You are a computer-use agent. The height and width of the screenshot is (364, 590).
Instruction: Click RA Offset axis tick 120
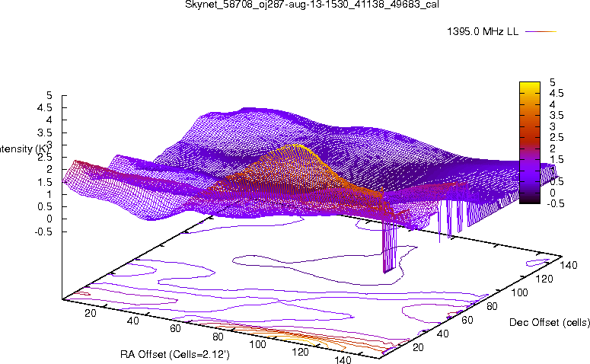pyautogui.click(x=300, y=352)
